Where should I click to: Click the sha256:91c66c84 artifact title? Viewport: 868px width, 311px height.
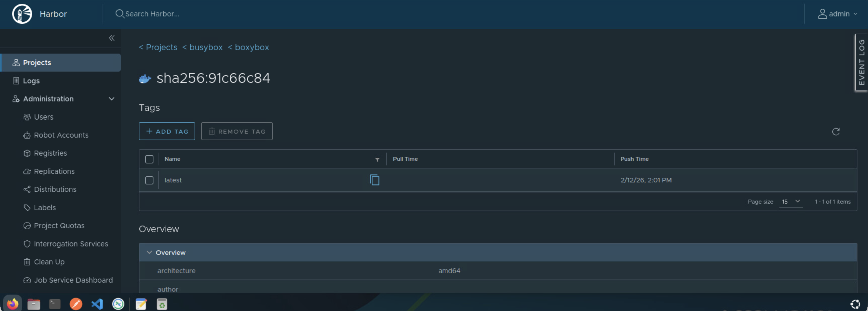coord(213,78)
